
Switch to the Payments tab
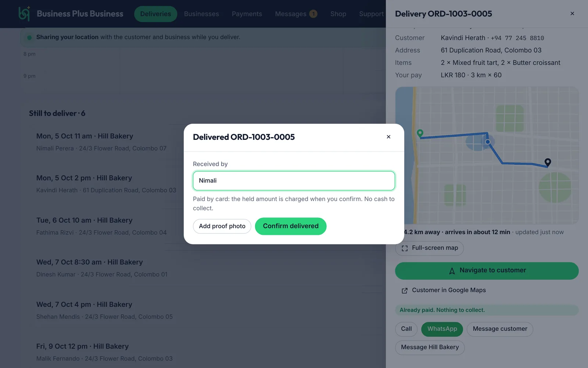point(247,14)
